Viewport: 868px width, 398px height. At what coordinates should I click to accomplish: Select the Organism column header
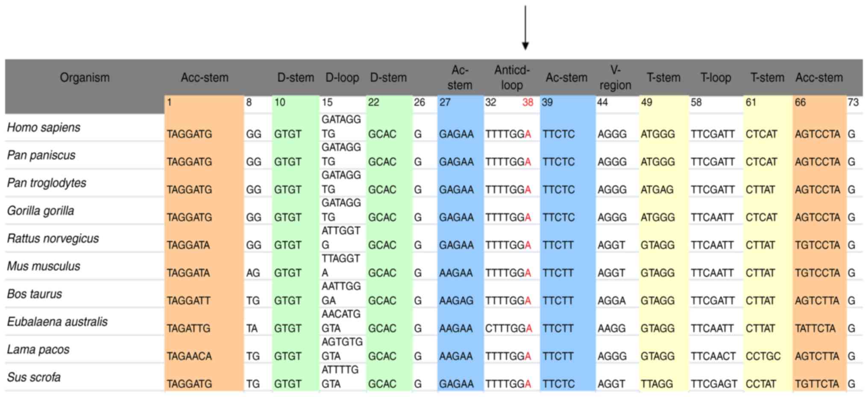click(x=85, y=77)
